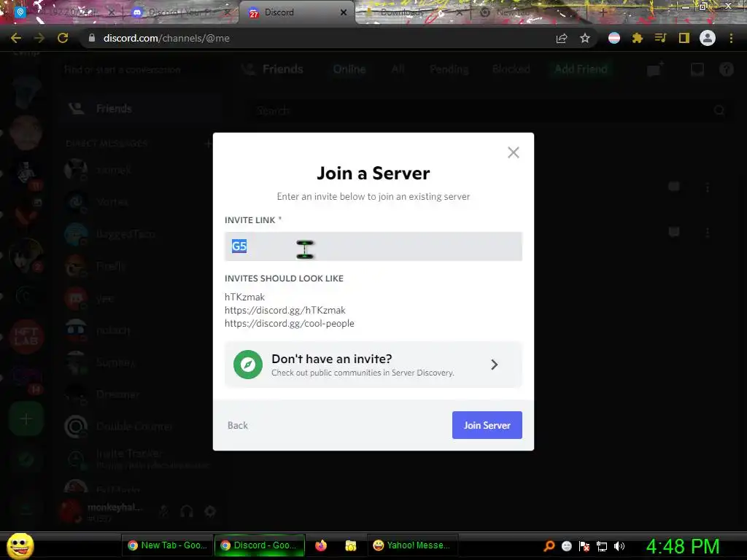Click the striped extension icon in toolbar

[x=614, y=38]
